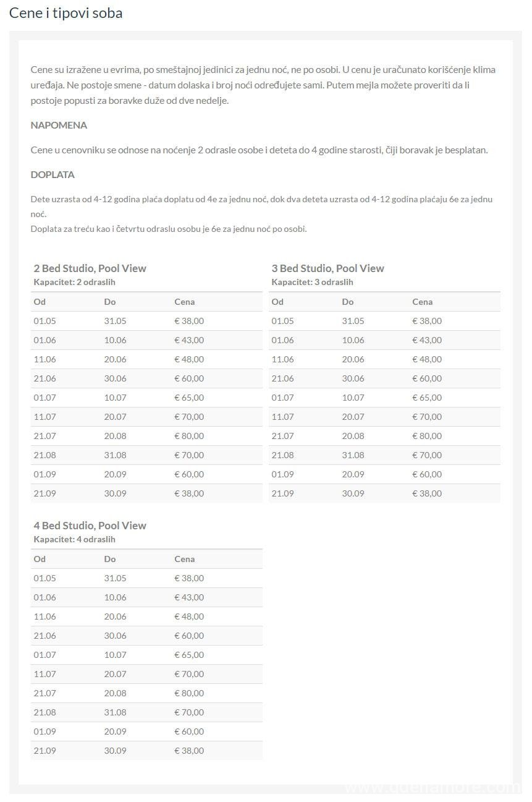
Task: Click Do column header in 4 Bed Studio table
Action: (x=110, y=559)
